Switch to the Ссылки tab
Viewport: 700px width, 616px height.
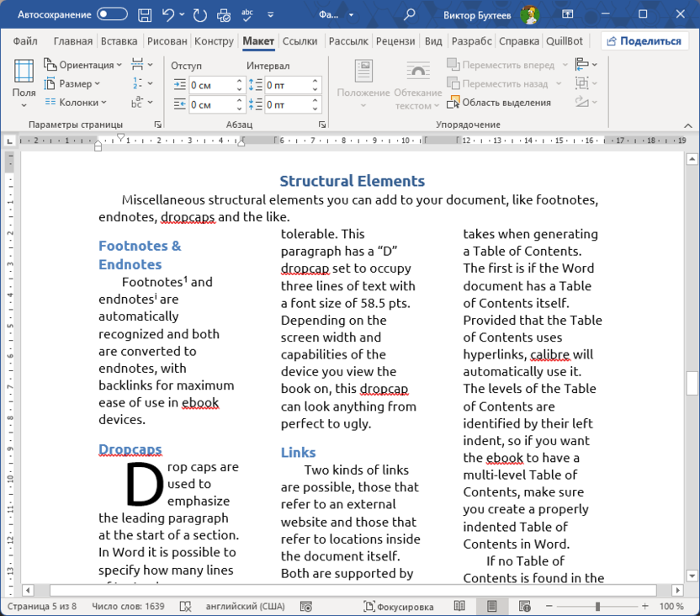[x=300, y=41]
